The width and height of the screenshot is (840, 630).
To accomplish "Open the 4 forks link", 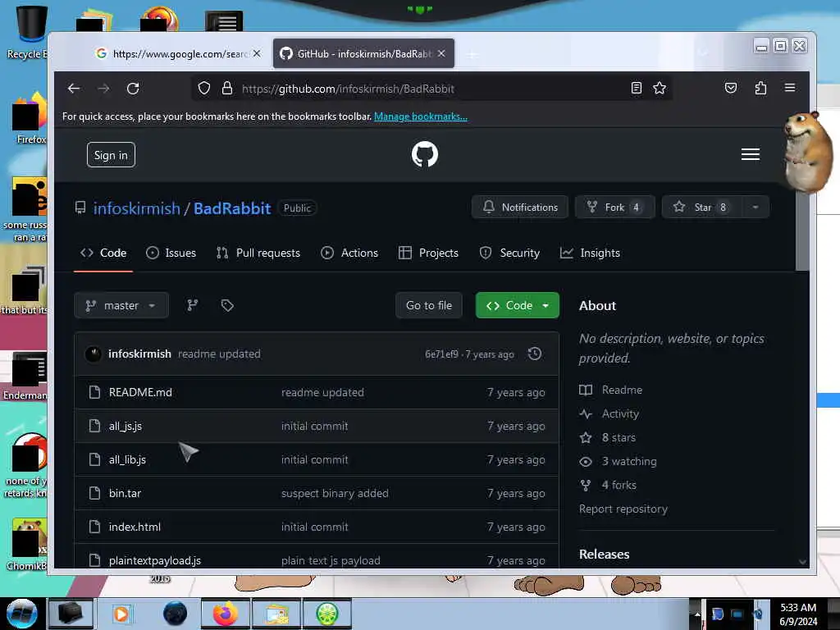I will tap(619, 485).
